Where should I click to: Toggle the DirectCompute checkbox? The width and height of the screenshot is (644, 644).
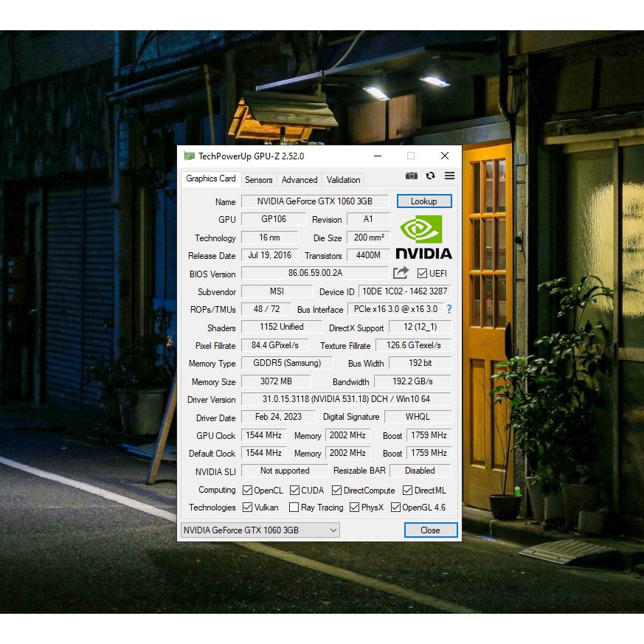pos(337,491)
